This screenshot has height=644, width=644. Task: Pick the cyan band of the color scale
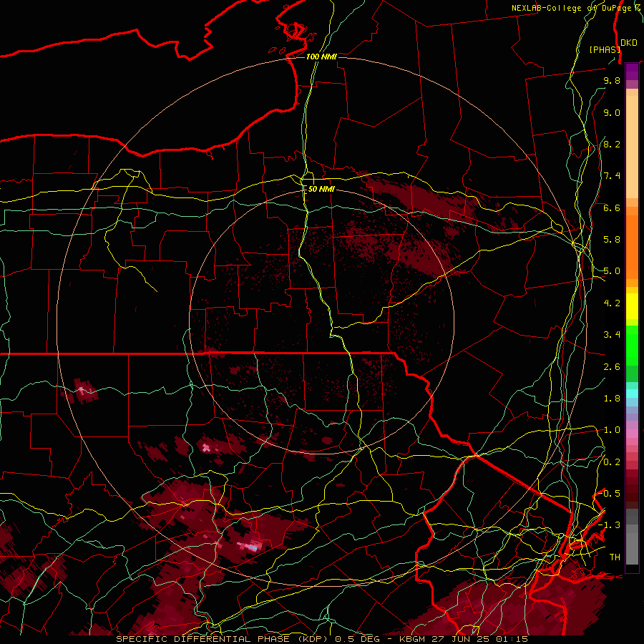pyautogui.click(x=632, y=393)
